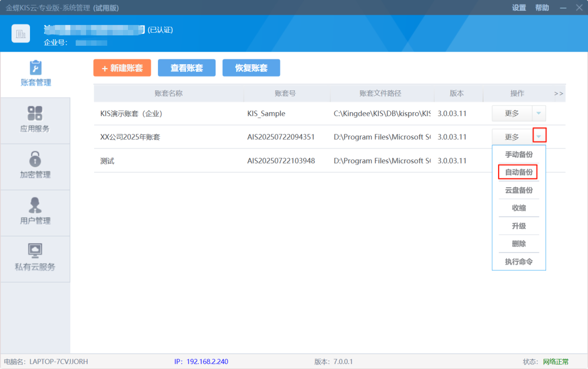Viewport: 588px width, 369px height.
Task: Click the 查看账套 button
Action: (x=187, y=68)
